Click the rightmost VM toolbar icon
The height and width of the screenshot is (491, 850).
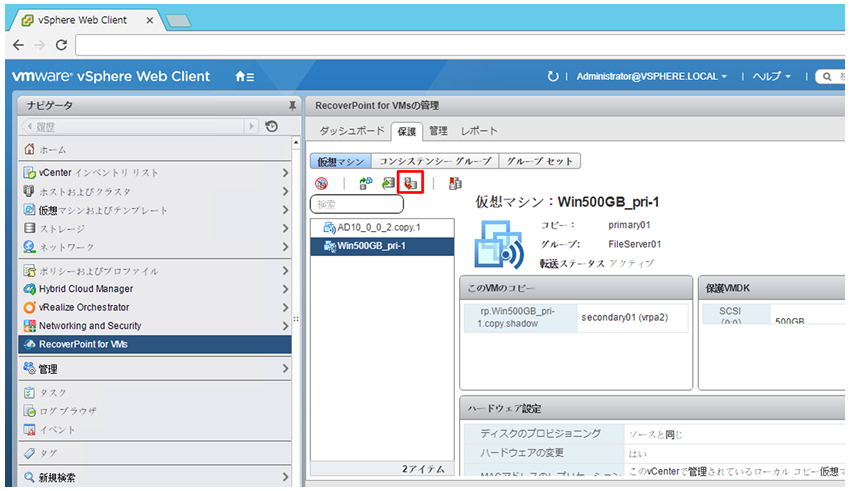[x=455, y=183]
